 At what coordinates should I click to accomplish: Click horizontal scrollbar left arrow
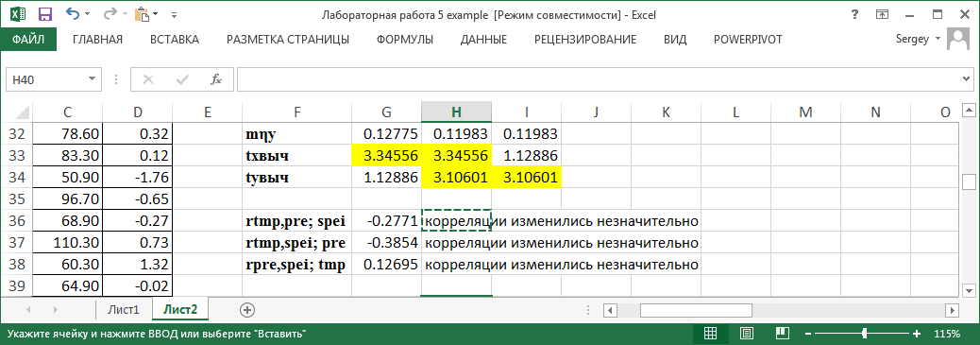pos(611,310)
